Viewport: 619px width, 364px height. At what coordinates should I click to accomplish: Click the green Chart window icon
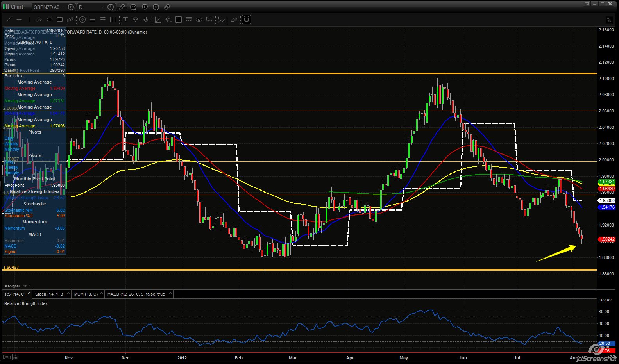[6, 7]
